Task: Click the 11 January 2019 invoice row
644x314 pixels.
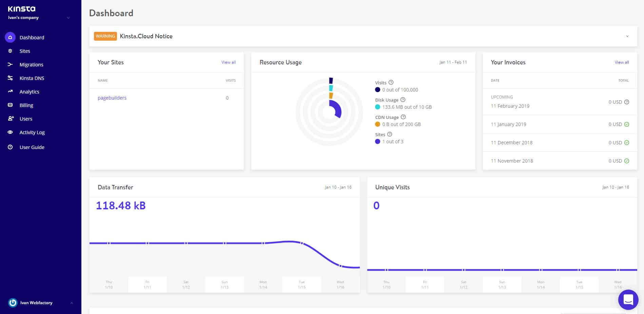Action: coord(560,124)
